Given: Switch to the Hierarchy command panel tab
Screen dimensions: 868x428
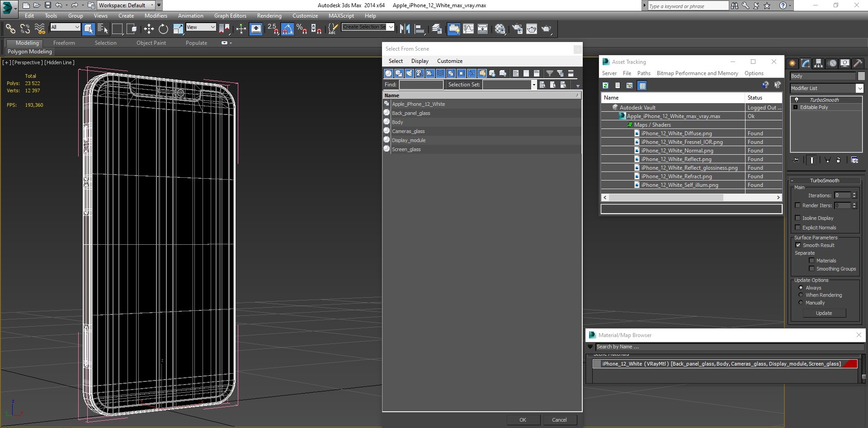Looking at the screenshot, I should click(819, 63).
